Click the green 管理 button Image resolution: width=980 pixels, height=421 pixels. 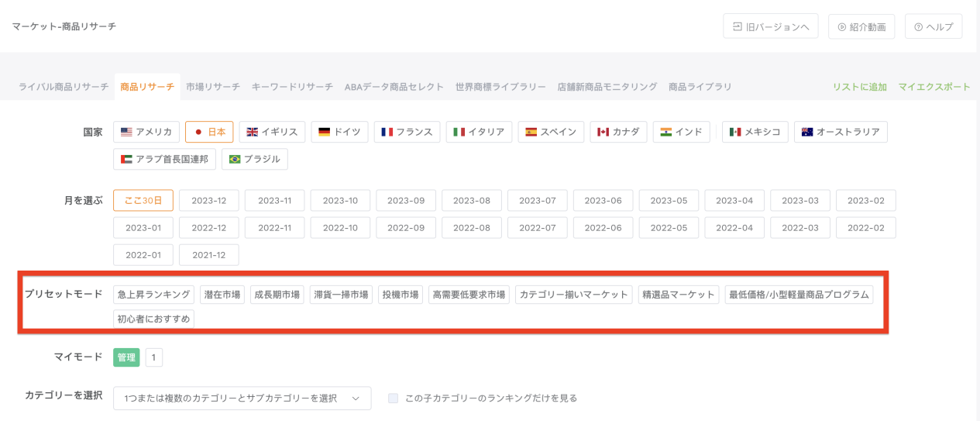coord(126,357)
